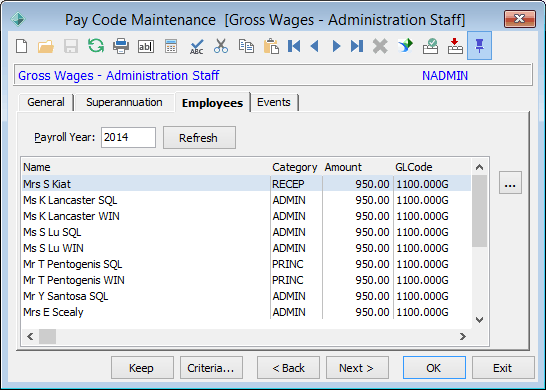Image resolution: width=546 pixels, height=390 pixels.
Task: Close the Pay Code Maintenance window
Action: tap(520, 19)
